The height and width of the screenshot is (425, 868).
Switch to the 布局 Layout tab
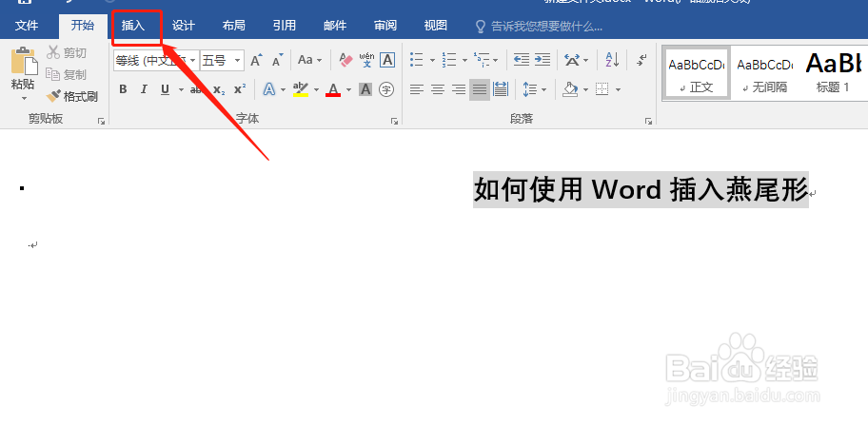coord(233,26)
